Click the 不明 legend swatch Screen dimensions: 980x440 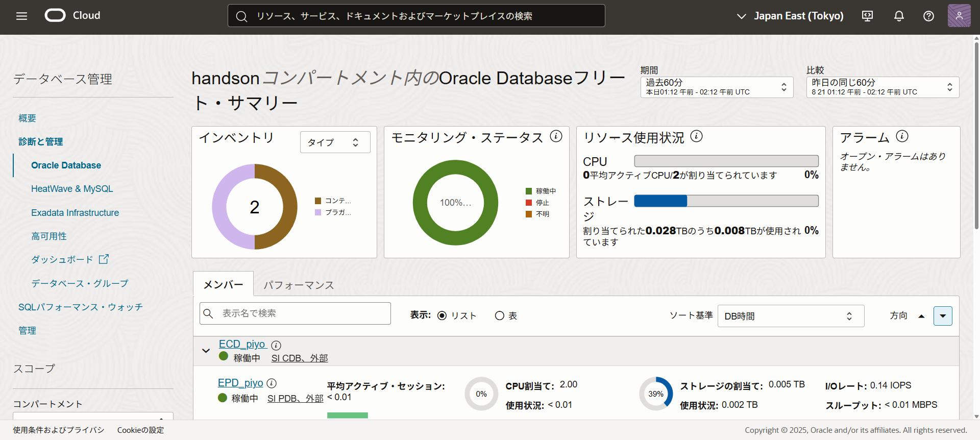[529, 214]
